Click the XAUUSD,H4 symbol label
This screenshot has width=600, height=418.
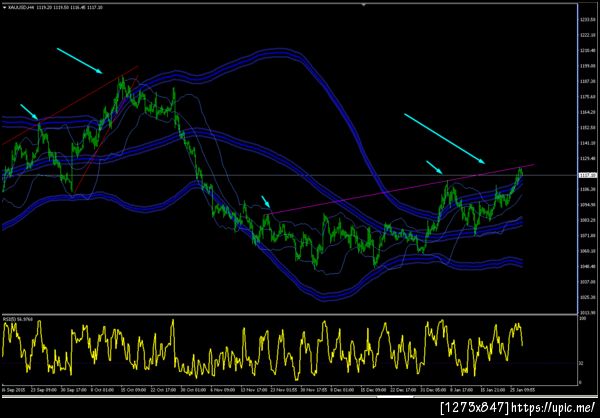(x=21, y=7)
